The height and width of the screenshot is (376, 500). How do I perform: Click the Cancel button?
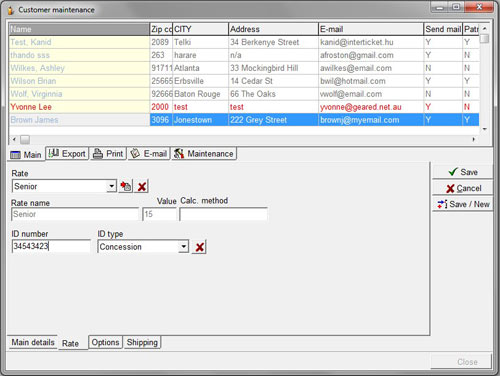click(x=463, y=188)
